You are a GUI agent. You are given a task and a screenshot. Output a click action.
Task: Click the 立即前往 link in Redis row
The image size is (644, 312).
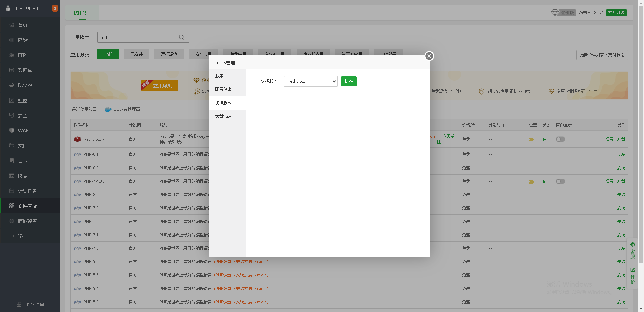(446, 139)
